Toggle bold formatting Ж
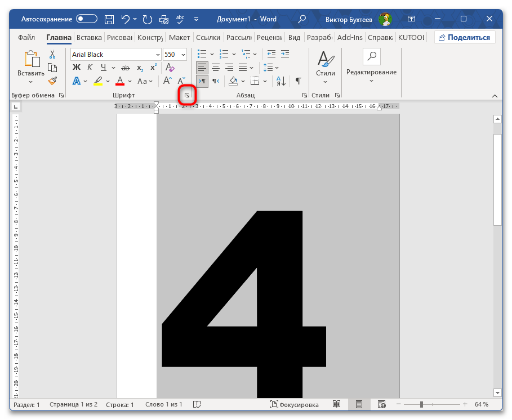The width and height of the screenshot is (512, 420). click(x=77, y=68)
